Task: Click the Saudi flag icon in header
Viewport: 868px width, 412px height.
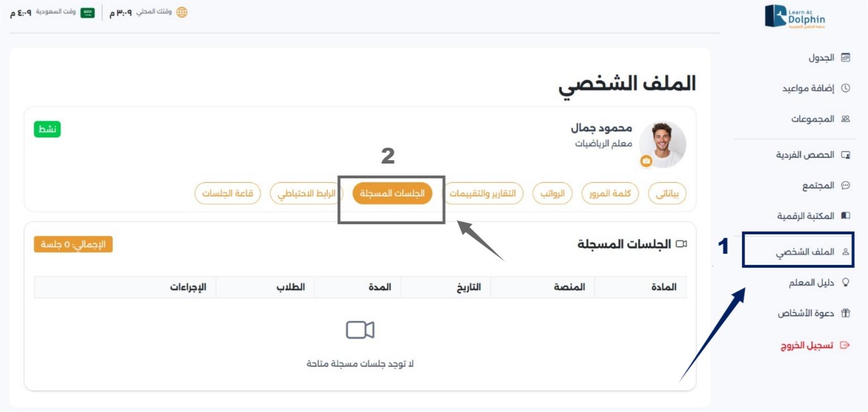Action: click(88, 12)
